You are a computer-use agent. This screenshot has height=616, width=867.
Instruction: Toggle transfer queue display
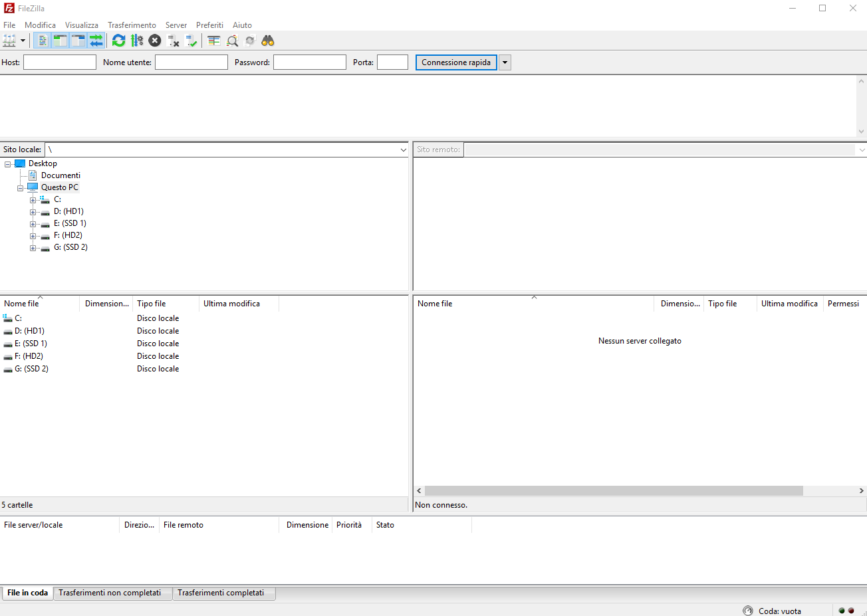(x=96, y=41)
